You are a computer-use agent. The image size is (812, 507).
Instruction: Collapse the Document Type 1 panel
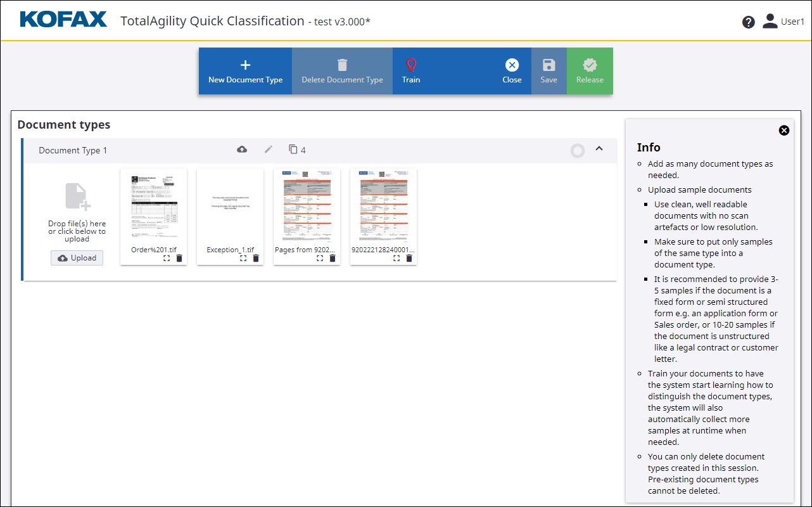(x=599, y=148)
